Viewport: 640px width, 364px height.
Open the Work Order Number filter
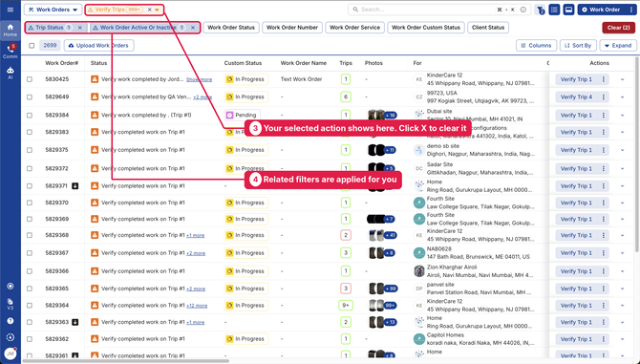(292, 28)
